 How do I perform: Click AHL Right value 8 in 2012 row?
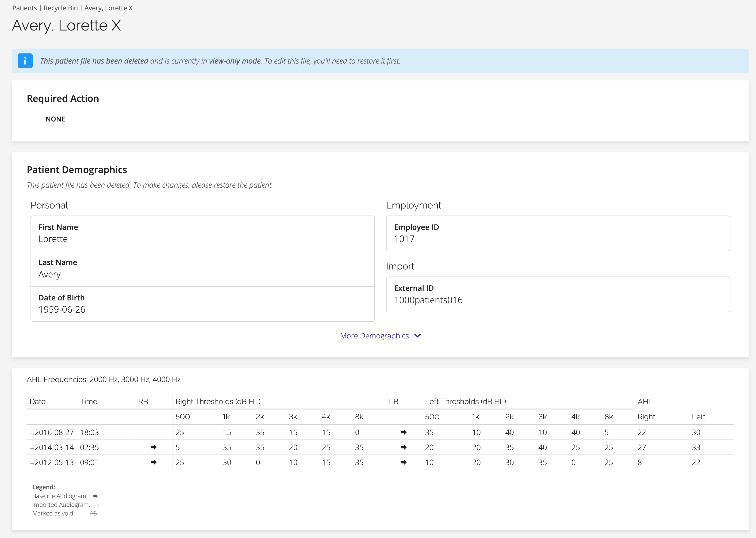click(x=640, y=462)
